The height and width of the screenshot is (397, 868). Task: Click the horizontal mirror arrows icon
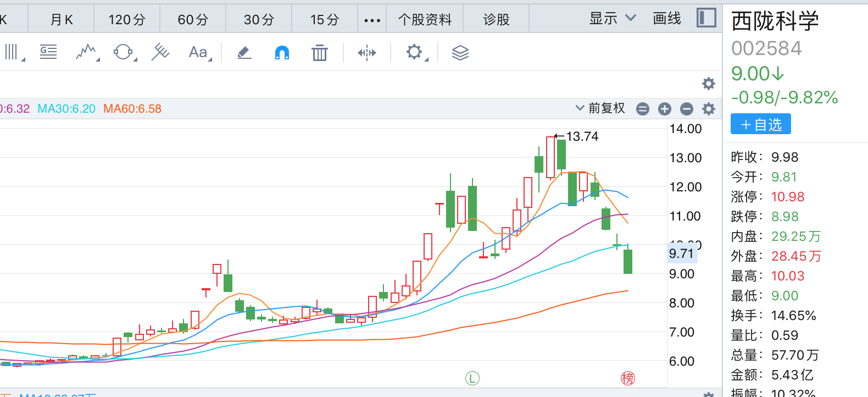point(366,53)
